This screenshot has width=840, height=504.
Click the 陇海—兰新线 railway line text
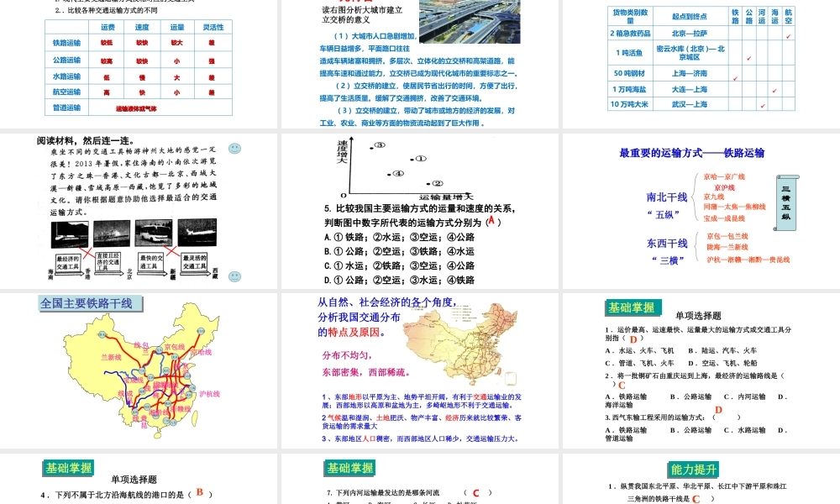[x=727, y=248]
